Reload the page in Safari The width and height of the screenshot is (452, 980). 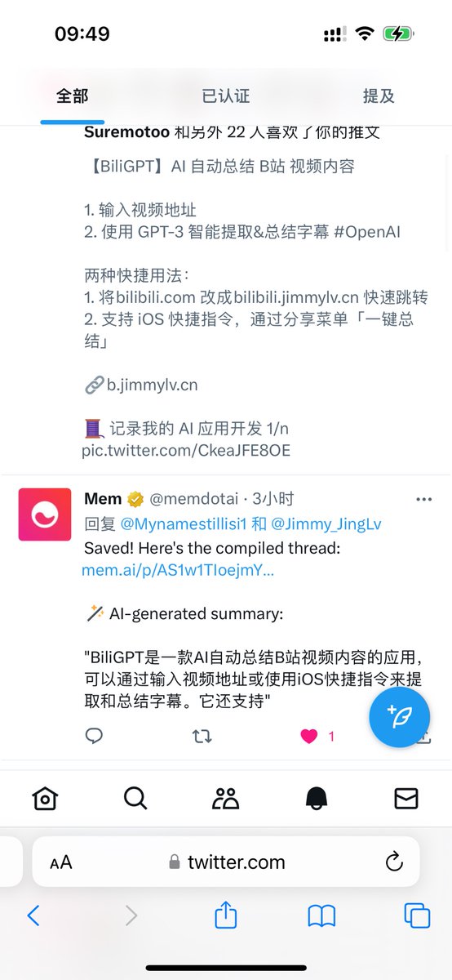pyautogui.click(x=394, y=862)
